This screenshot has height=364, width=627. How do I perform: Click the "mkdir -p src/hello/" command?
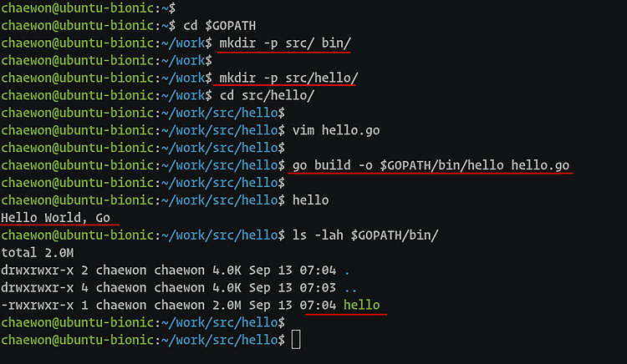click(288, 78)
